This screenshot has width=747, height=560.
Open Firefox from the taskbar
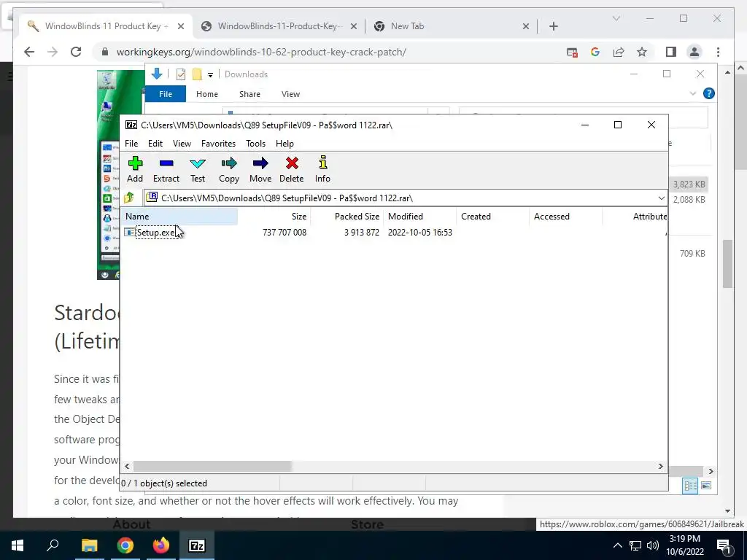161,545
